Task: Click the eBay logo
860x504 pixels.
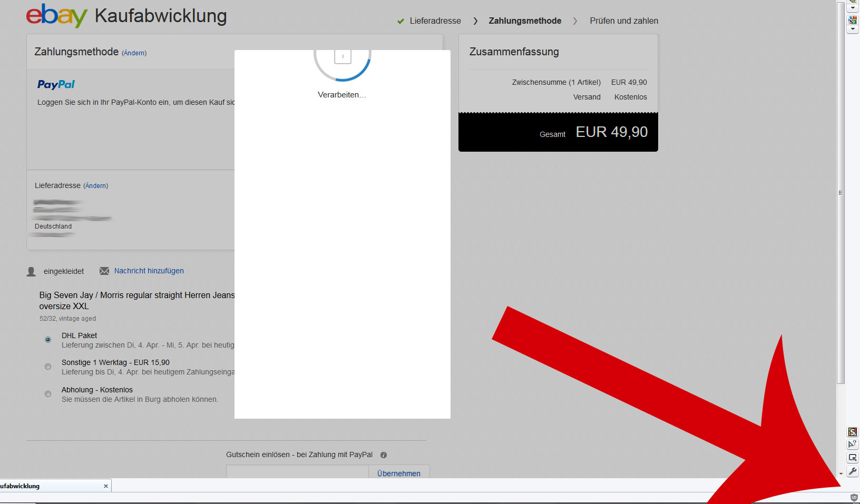Action: (x=56, y=16)
